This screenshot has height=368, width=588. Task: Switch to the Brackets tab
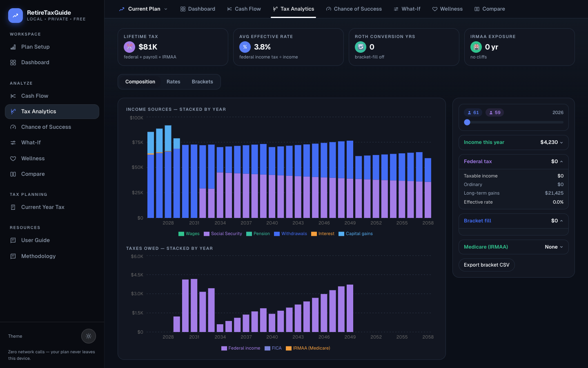pos(203,82)
